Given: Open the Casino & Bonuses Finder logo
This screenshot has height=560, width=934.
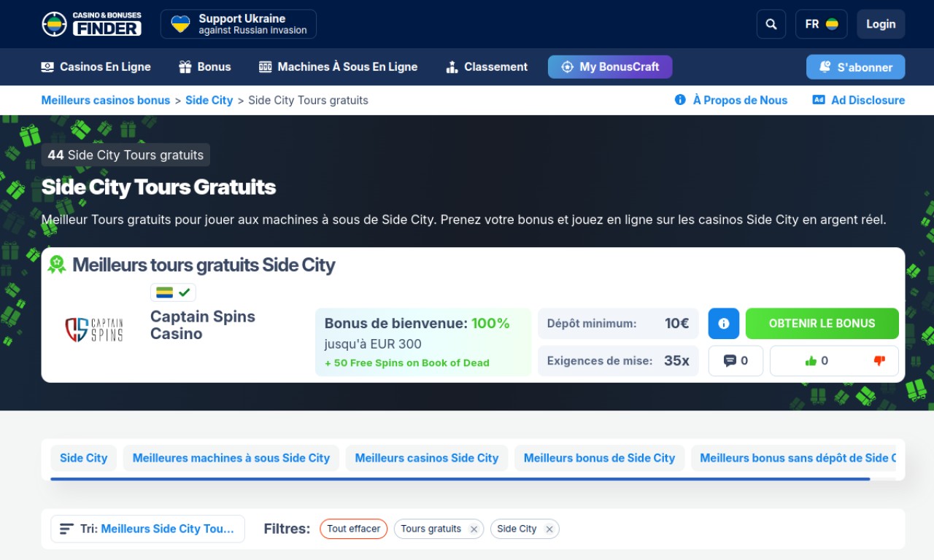Looking at the screenshot, I should pos(91,24).
